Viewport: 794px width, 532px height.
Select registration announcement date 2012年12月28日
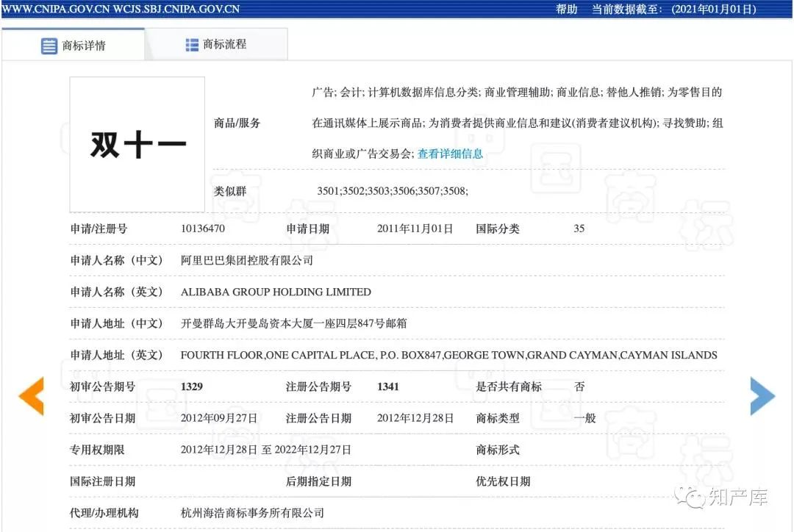pyautogui.click(x=415, y=418)
